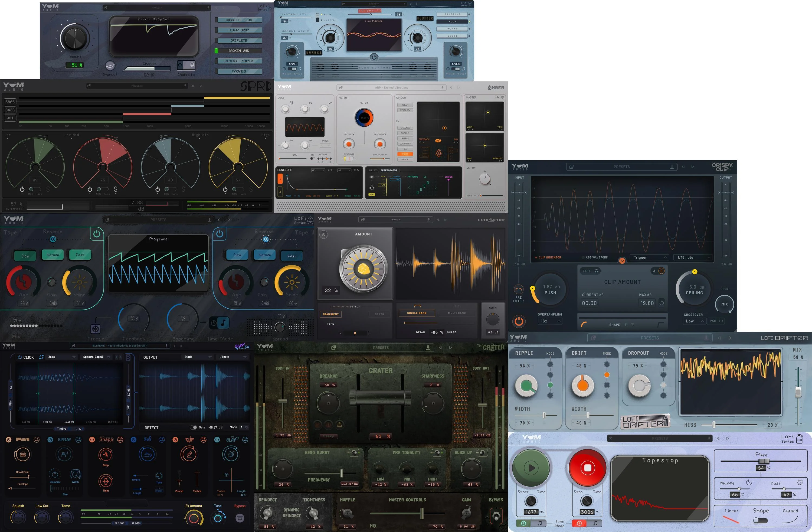Click the Tape I Fast speed button
Screen dimensions: 812x532
coord(80,254)
